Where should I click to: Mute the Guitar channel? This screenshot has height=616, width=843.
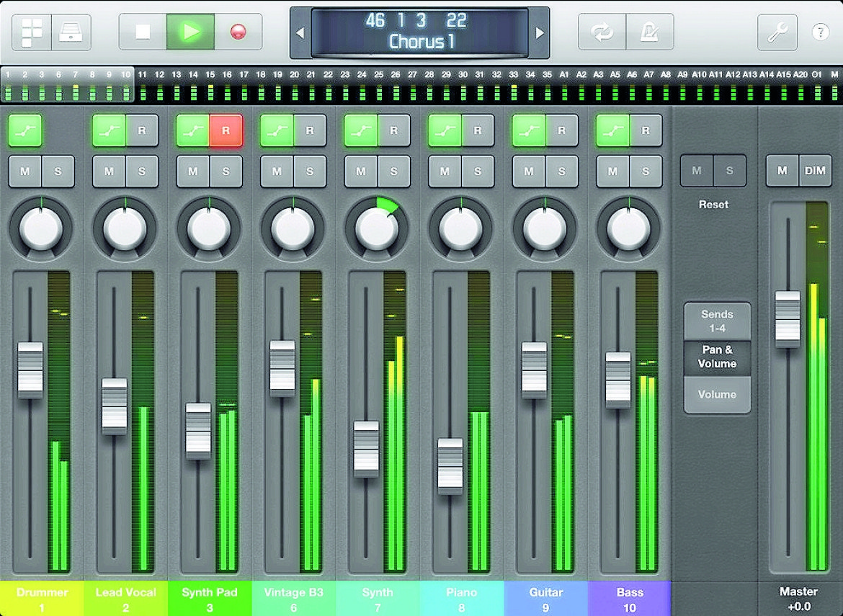529,171
